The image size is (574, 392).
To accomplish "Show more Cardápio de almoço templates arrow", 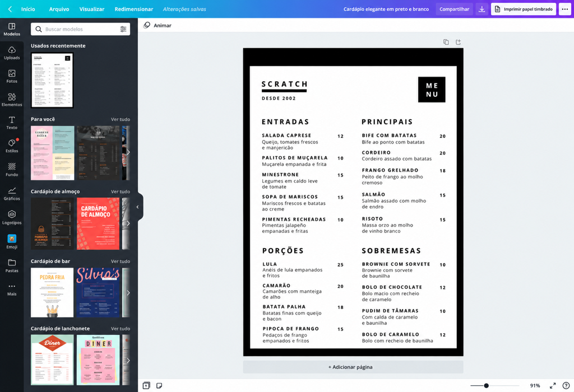I will pyautogui.click(x=128, y=223).
